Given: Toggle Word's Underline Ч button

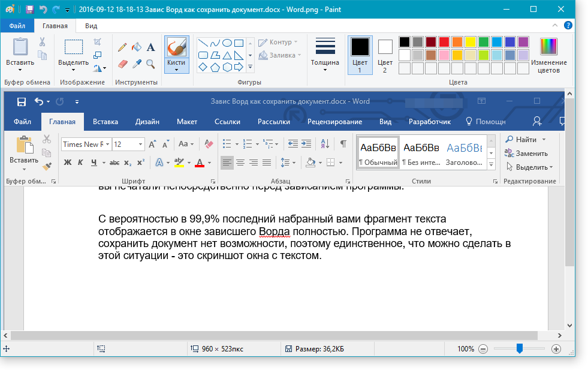Looking at the screenshot, I should (x=94, y=163).
